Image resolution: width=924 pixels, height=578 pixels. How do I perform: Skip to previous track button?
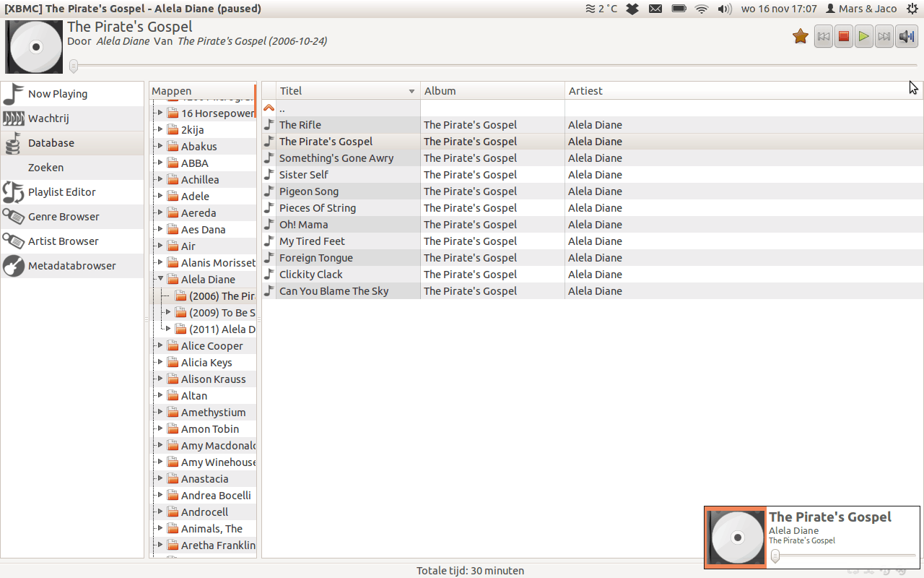[824, 36]
